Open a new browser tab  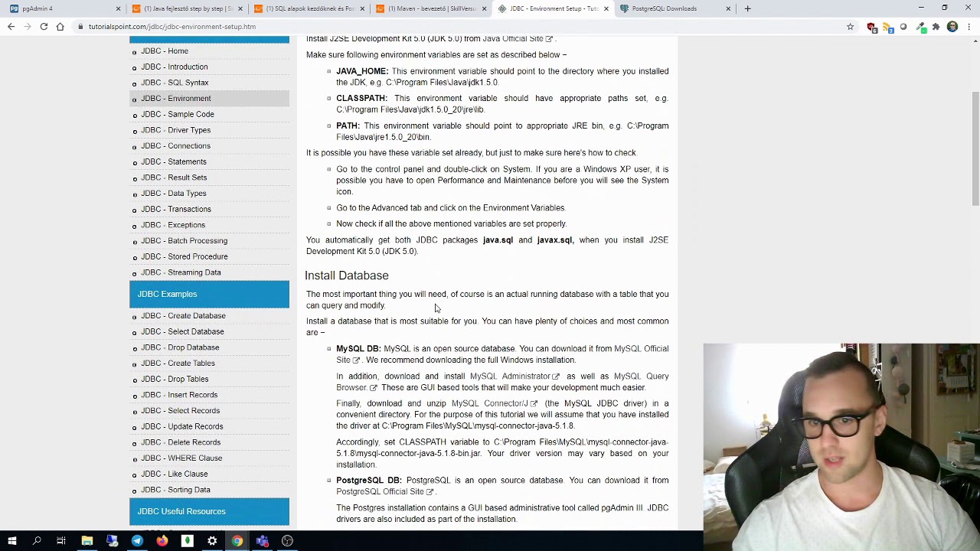pyautogui.click(x=747, y=8)
